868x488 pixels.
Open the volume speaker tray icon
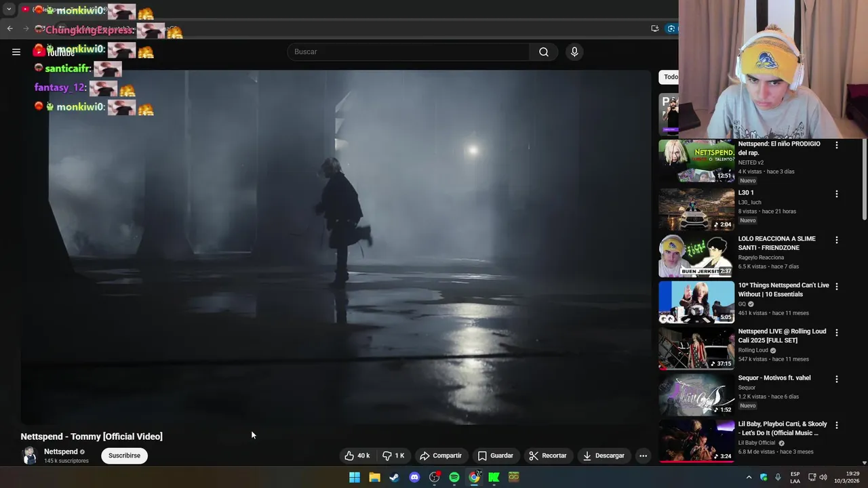(x=823, y=477)
